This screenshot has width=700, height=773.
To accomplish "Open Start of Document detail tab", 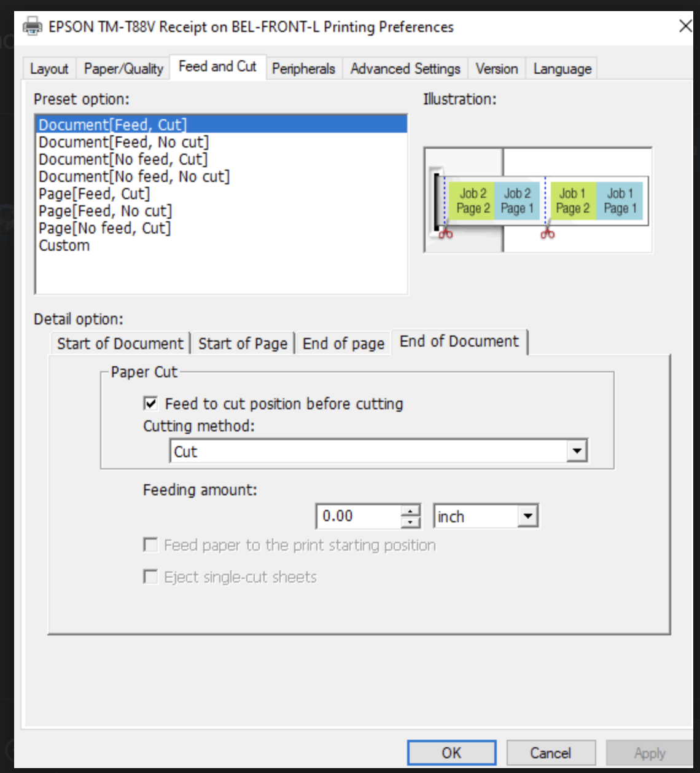I will click(120, 343).
